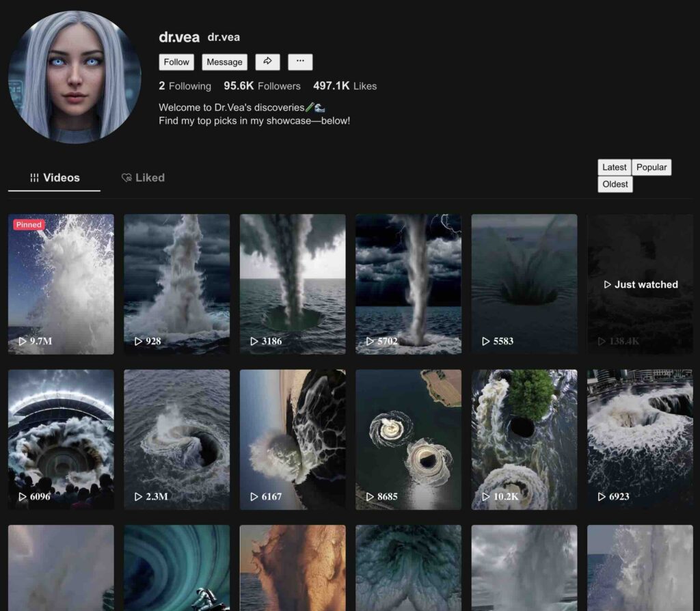Switch to the Videos tab
Image resolution: width=700 pixels, height=611 pixels.
[55, 178]
